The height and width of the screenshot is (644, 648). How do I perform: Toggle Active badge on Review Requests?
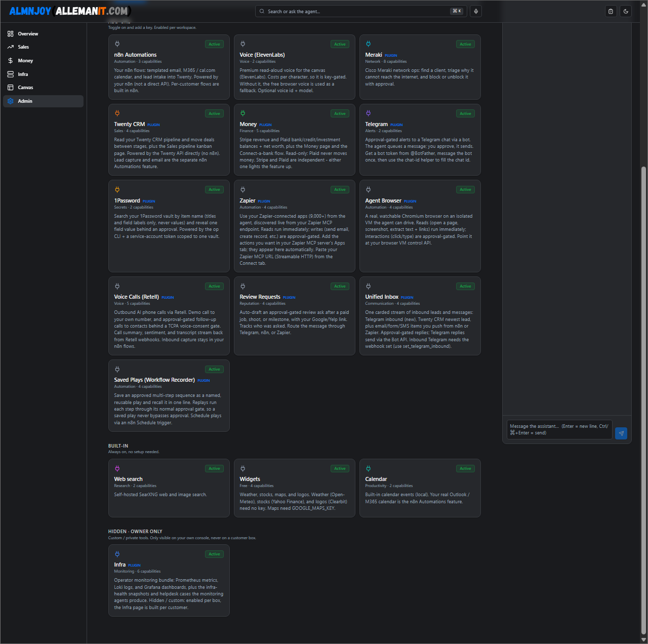click(x=340, y=286)
